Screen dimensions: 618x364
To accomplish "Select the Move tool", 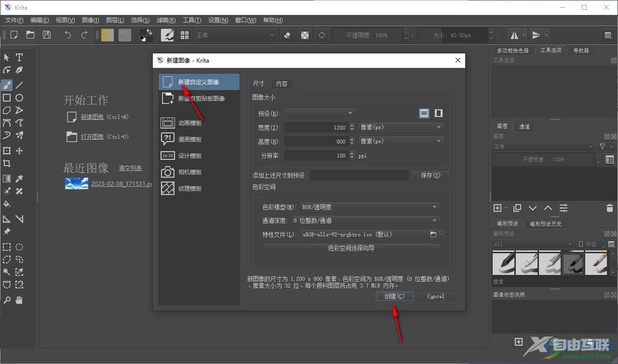I will 19,151.
